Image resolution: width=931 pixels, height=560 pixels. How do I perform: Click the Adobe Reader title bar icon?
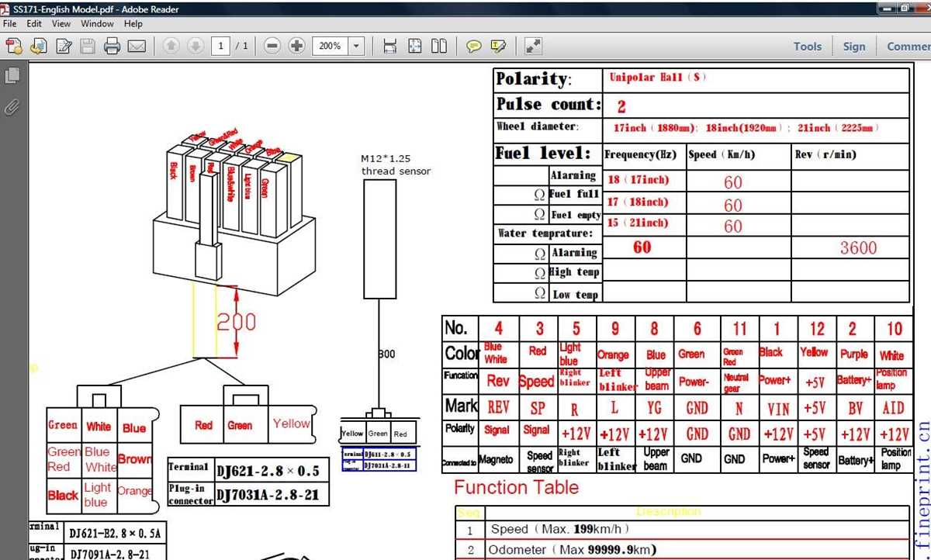[6, 9]
